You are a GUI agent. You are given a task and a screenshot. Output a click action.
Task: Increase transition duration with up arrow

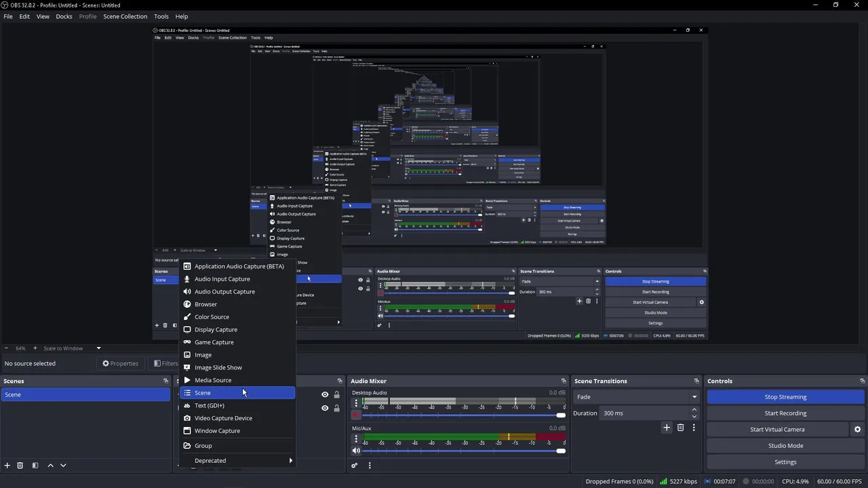(694, 410)
